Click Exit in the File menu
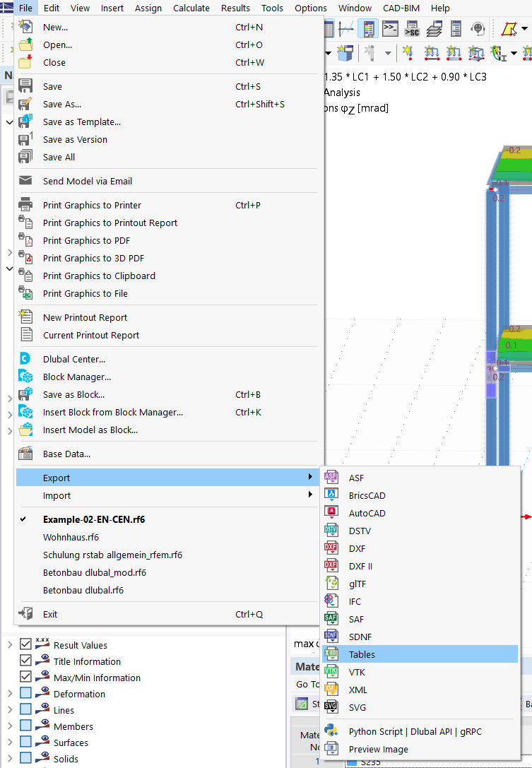 (x=50, y=614)
